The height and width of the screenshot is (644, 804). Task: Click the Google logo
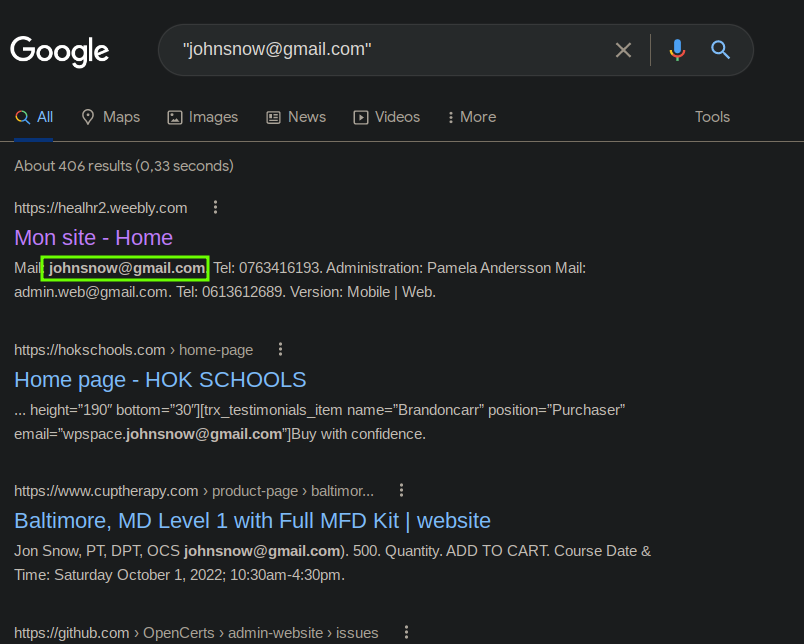point(59,51)
